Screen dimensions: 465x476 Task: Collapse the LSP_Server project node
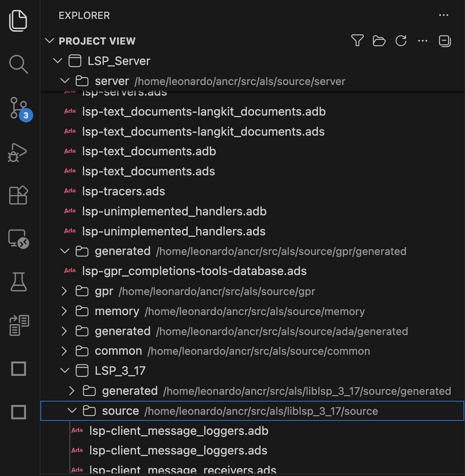point(57,60)
